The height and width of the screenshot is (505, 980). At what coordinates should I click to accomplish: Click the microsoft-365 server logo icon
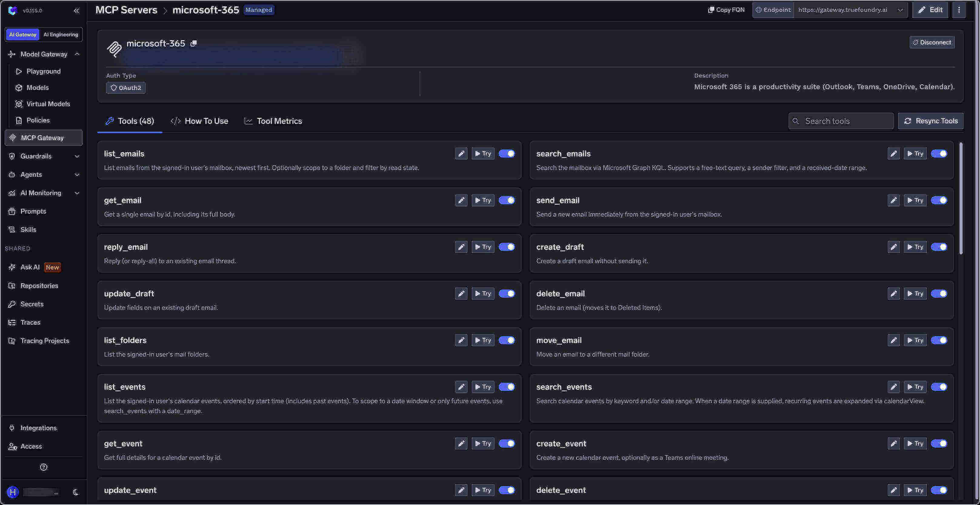114,49
